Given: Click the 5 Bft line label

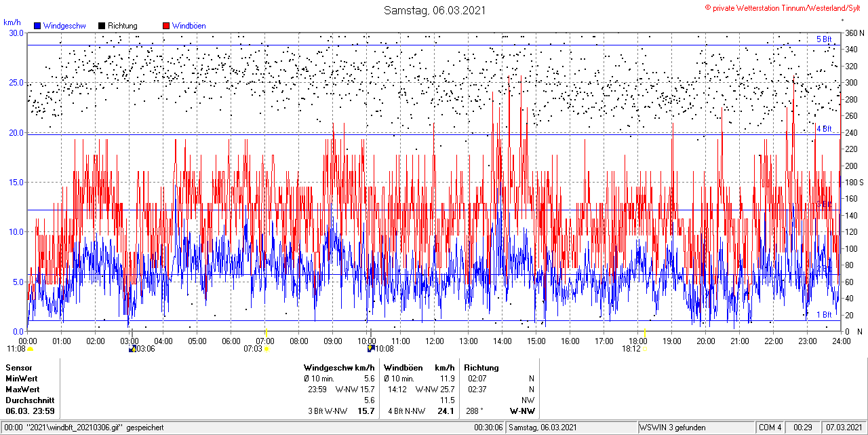Looking at the screenshot, I should (824, 39).
